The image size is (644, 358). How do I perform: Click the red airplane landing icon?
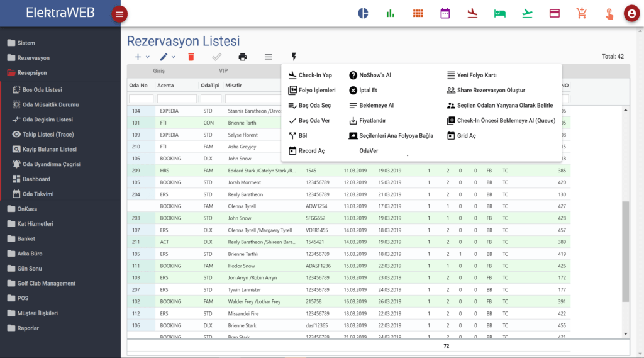point(472,13)
